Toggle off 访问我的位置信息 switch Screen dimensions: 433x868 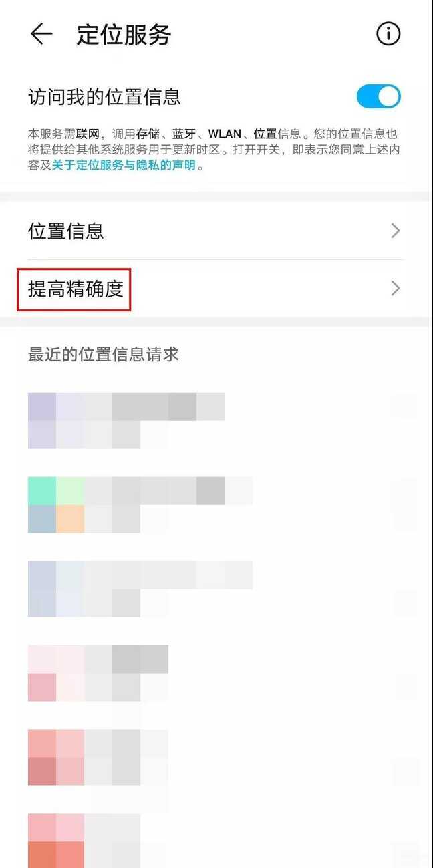378,96
